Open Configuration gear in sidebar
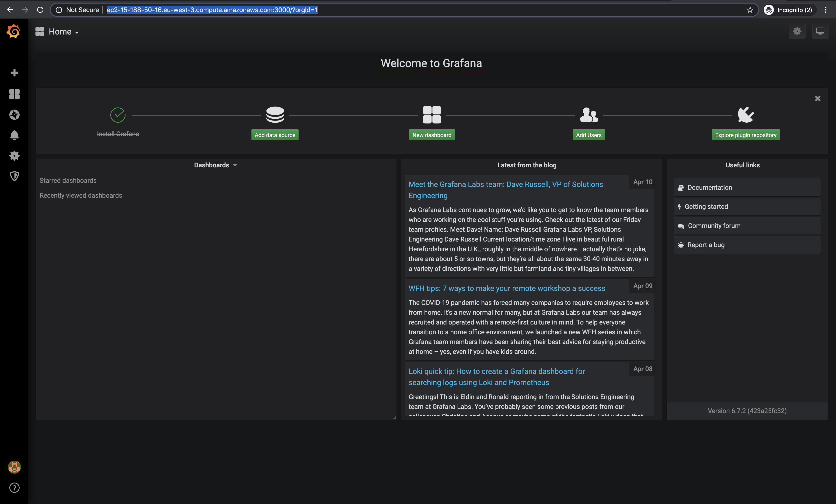 pos(14,156)
